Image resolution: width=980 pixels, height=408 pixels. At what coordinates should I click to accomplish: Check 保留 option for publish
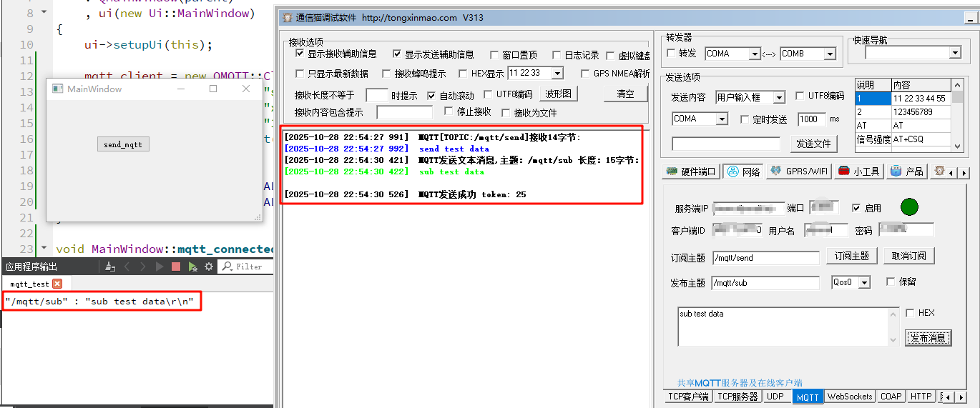click(x=891, y=282)
